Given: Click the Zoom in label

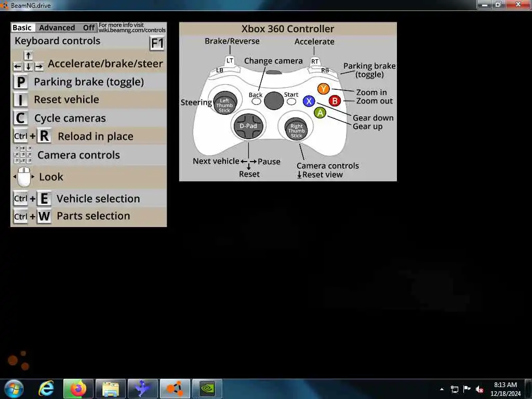Looking at the screenshot, I should coord(371,92).
